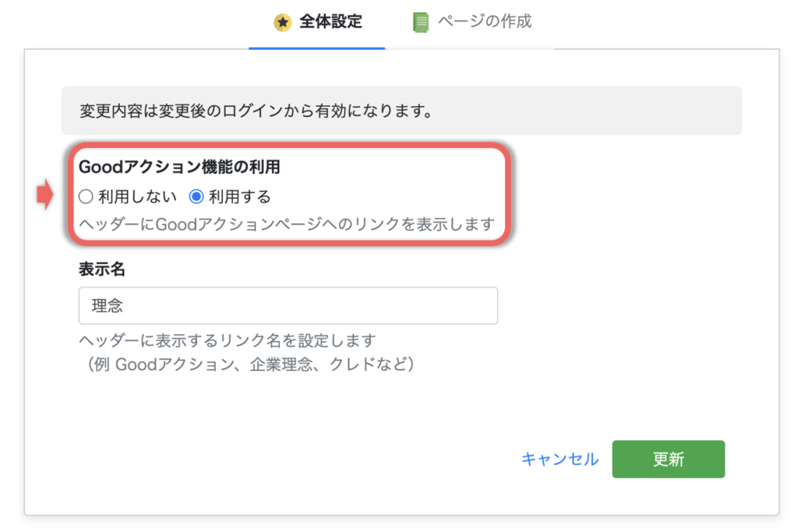Click the example text mentioning 企業理念、クレド

(249, 364)
